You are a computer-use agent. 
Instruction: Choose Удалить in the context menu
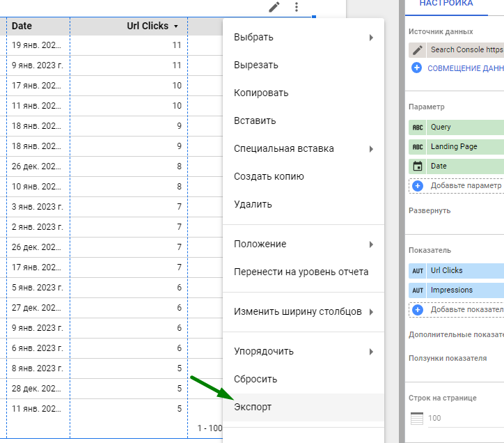pos(253,205)
